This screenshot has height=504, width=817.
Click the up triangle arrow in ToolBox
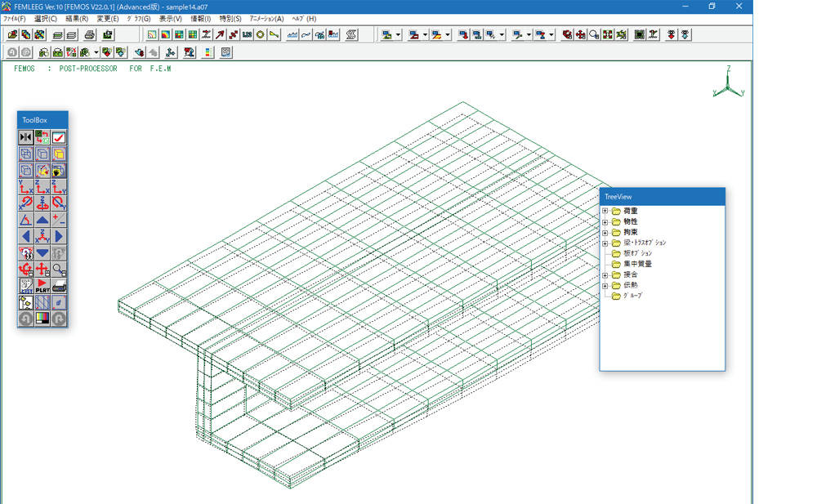click(42, 220)
